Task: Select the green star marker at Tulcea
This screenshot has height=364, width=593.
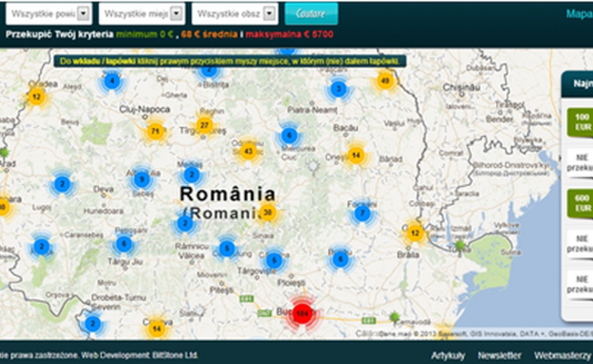Action: coord(460,245)
